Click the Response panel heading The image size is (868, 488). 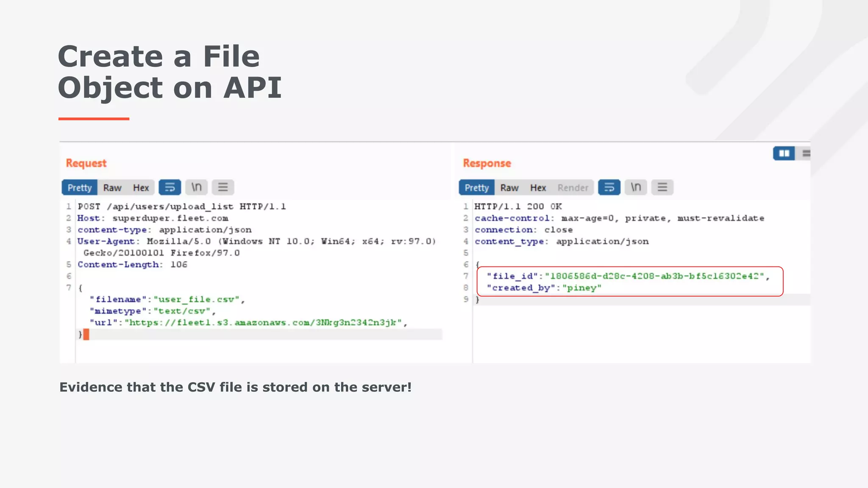click(487, 163)
